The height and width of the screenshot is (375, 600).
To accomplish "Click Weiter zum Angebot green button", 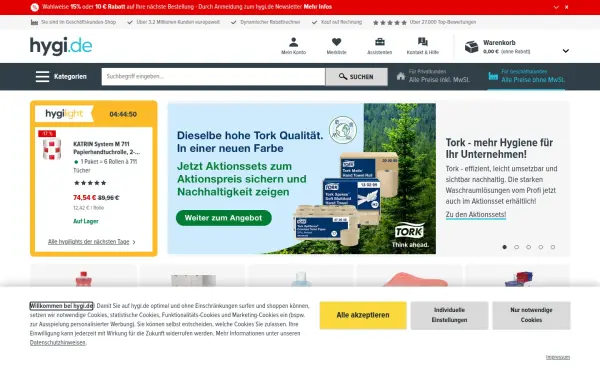I will click(x=224, y=218).
